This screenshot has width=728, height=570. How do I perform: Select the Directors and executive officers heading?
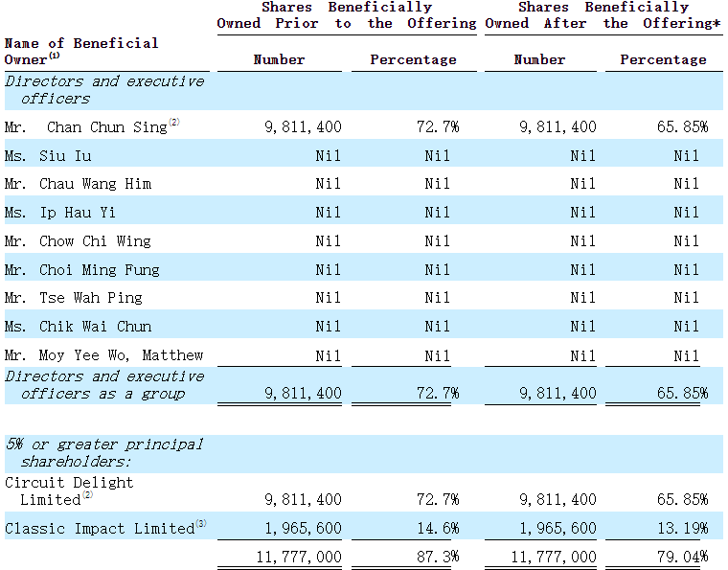(103, 90)
